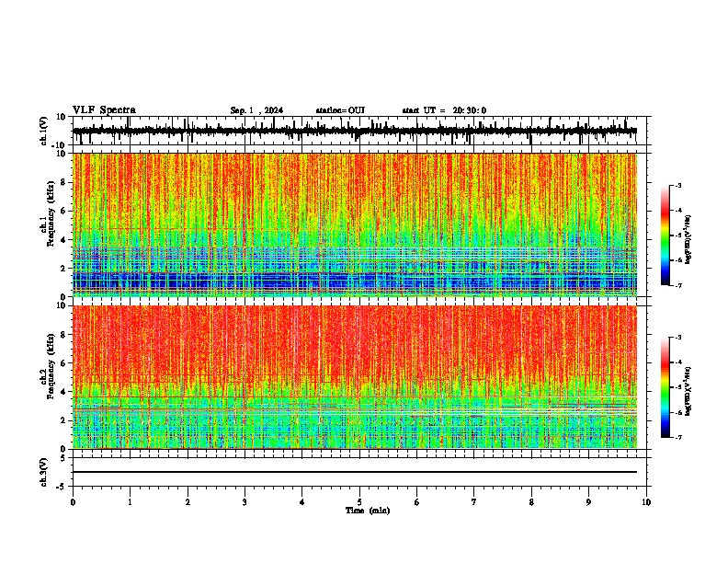The image size is (728, 563).
Task: Click the date 'Sep. 1 , 2024'
Action: pos(256,110)
